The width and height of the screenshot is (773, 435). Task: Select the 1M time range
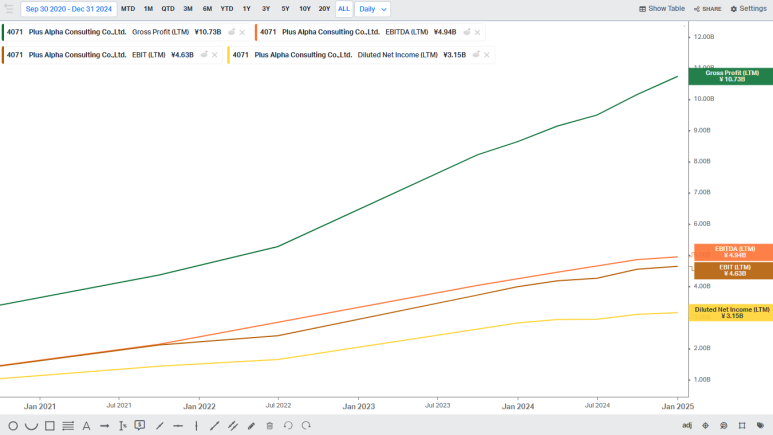148,9
